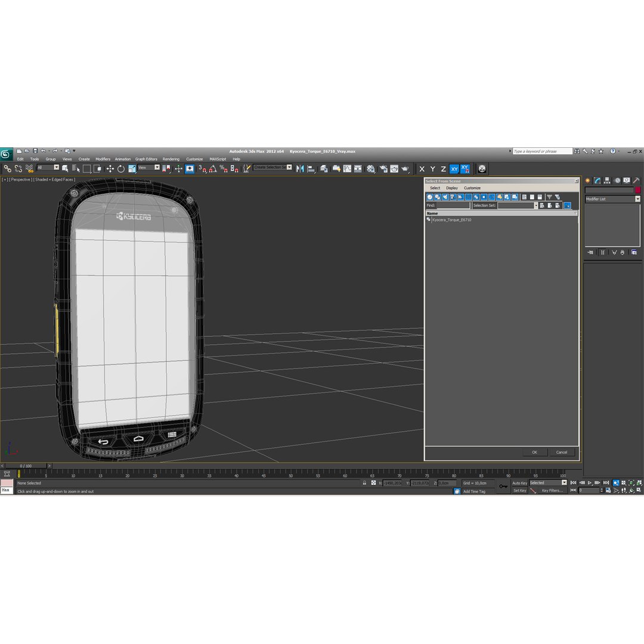Image resolution: width=644 pixels, height=644 pixels.
Task: Restrict to XY plane toggle
Action: 454,169
